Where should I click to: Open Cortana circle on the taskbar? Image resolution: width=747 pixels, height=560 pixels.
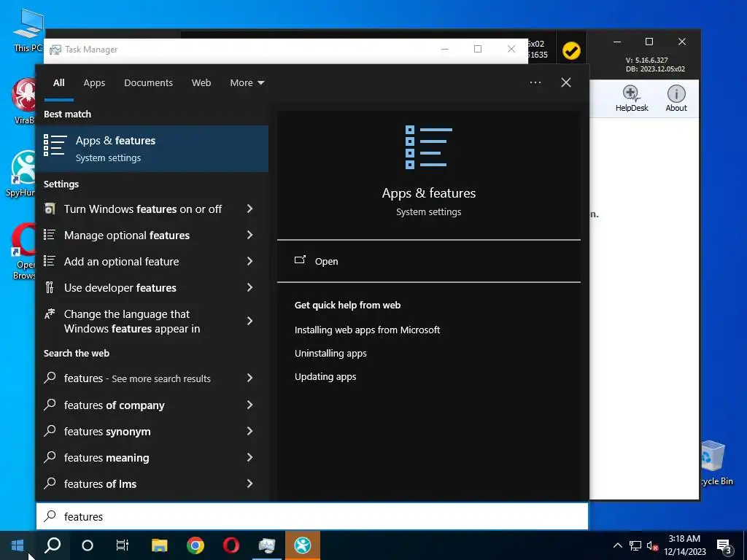pyautogui.click(x=88, y=545)
